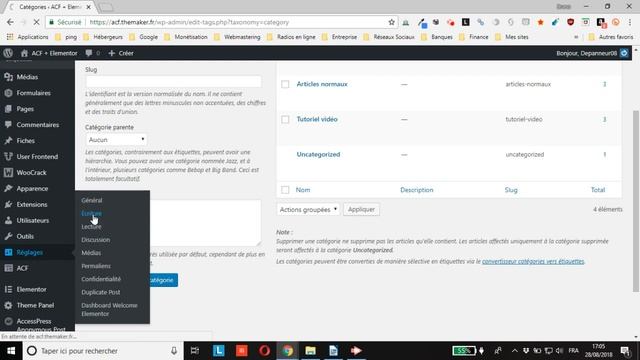Click the Theme Panel gear icon
Viewport: 640px width, 360px height.
point(8,305)
